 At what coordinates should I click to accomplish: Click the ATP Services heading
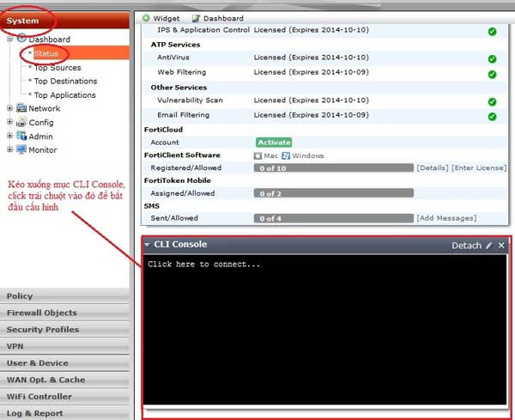coord(175,45)
